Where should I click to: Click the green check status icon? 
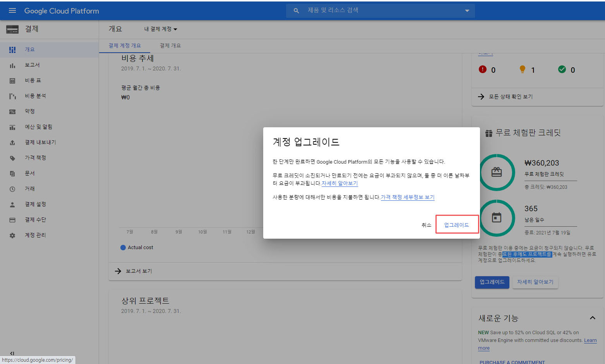[562, 69]
